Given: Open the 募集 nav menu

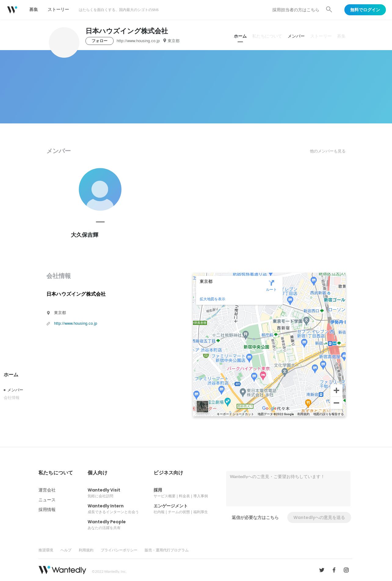Looking at the screenshot, I should point(34,10).
